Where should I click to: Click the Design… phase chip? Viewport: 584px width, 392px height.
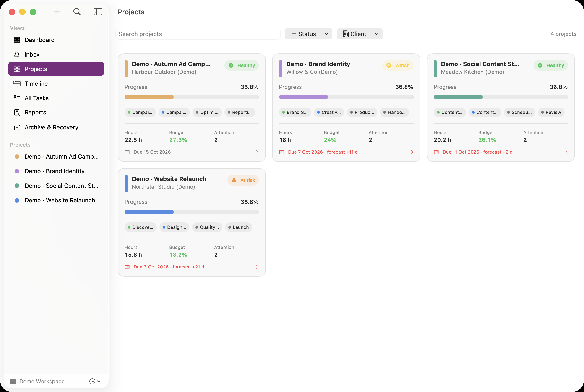tap(174, 227)
